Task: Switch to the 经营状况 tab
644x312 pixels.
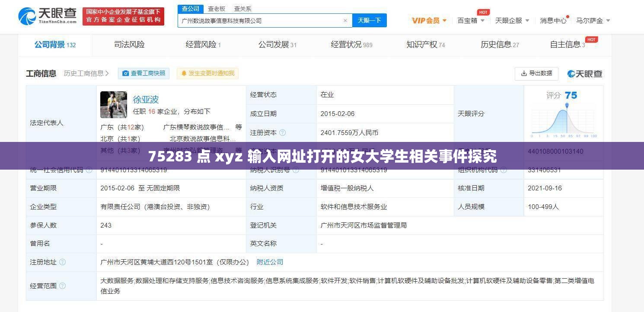Action: coord(351,45)
